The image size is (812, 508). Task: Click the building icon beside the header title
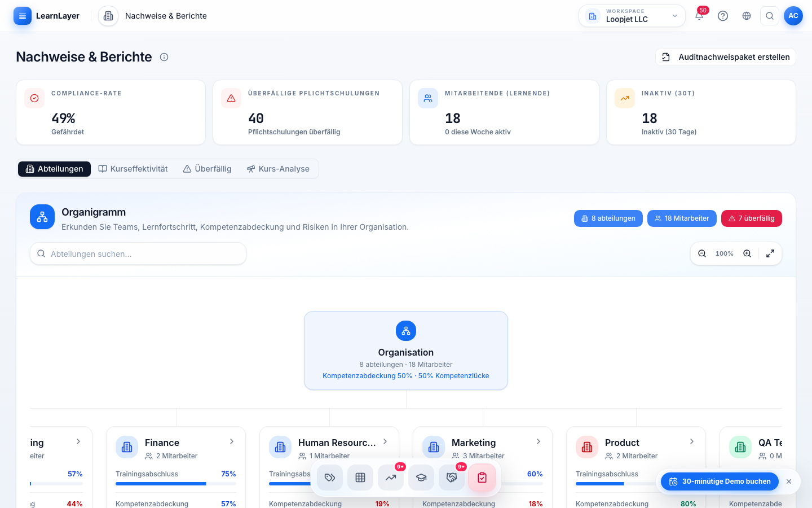click(108, 16)
